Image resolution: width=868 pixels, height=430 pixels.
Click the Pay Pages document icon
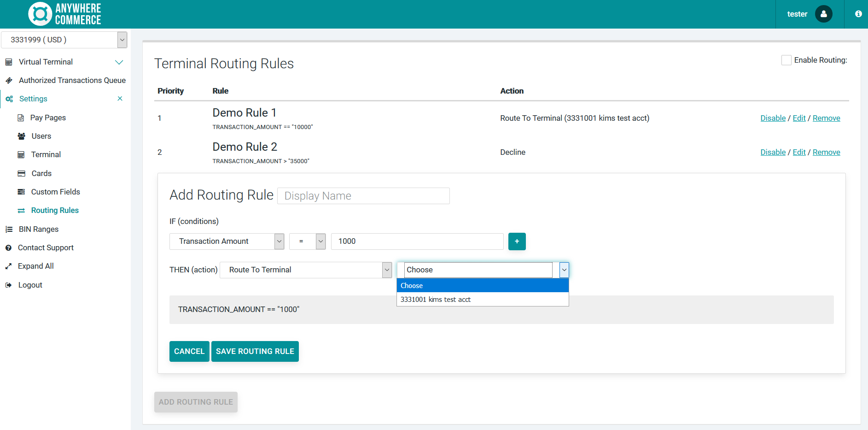(21, 118)
